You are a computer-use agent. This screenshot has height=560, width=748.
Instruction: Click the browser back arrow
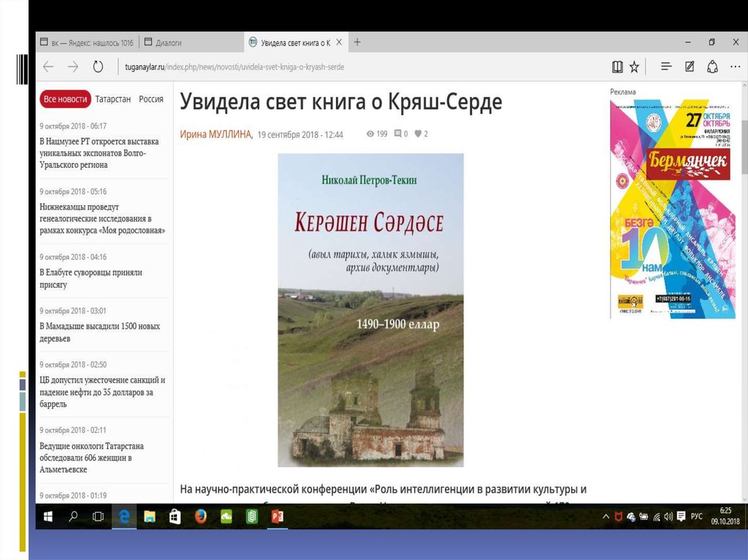48,67
